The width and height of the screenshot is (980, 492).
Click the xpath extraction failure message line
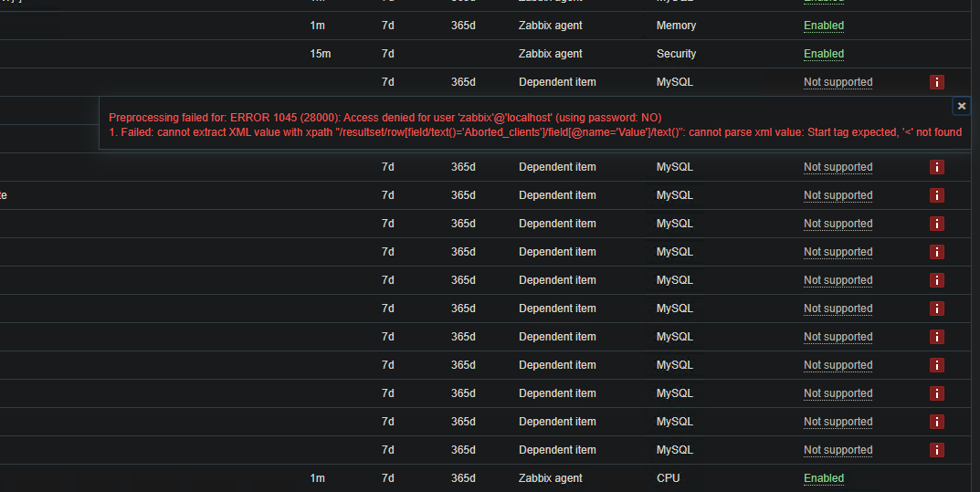534,132
